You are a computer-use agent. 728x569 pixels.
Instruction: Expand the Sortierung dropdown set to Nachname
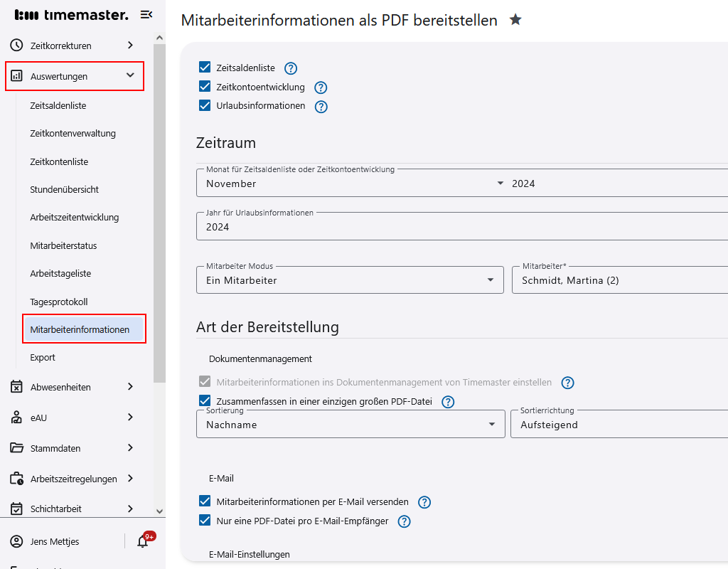click(349, 425)
